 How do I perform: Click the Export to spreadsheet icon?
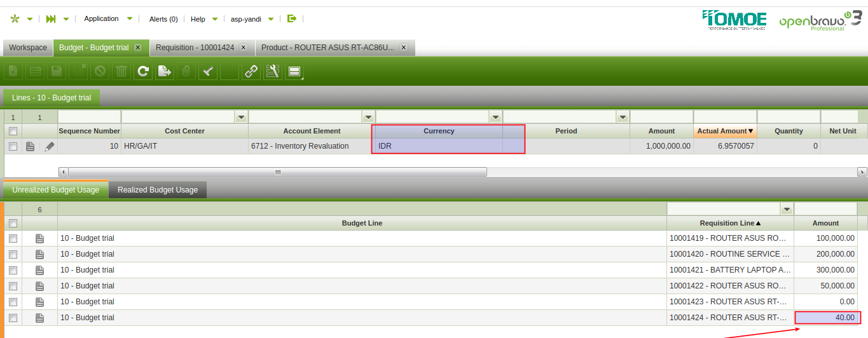click(x=165, y=71)
